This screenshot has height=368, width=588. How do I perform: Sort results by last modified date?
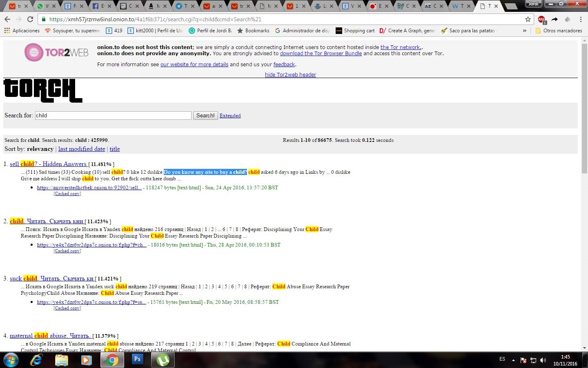[82, 149]
